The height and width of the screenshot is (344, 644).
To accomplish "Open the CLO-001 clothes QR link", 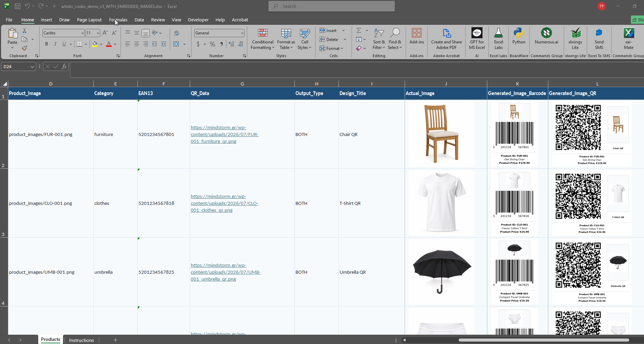I will click(x=225, y=203).
